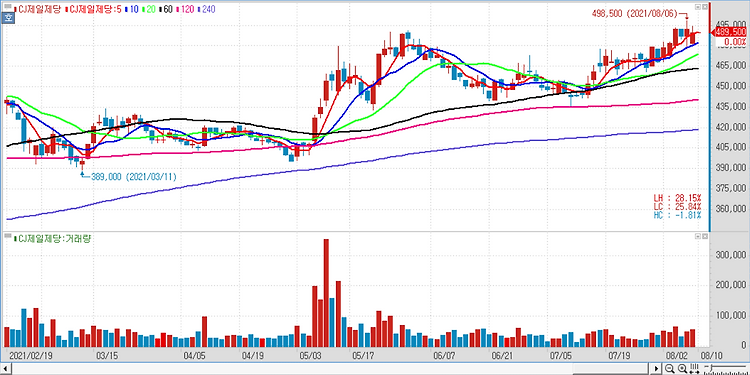
Task: Click the 489,500 current price tag
Action: click(x=730, y=32)
